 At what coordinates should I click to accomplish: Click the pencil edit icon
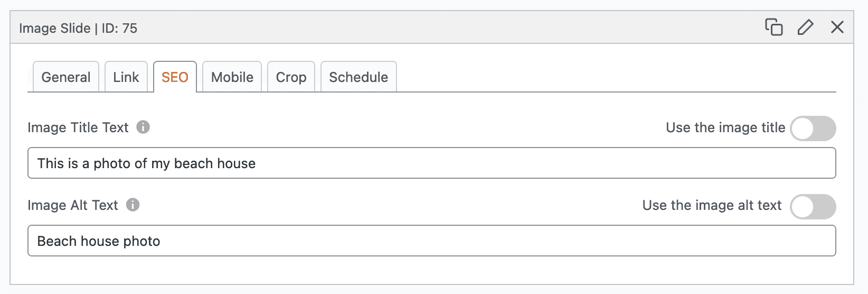(x=805, y=27)
